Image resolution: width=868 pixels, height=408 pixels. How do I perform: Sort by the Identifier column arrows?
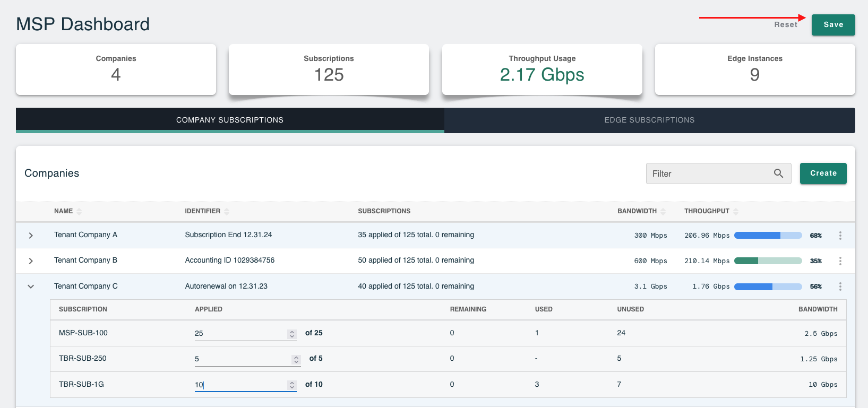point(227,211)
